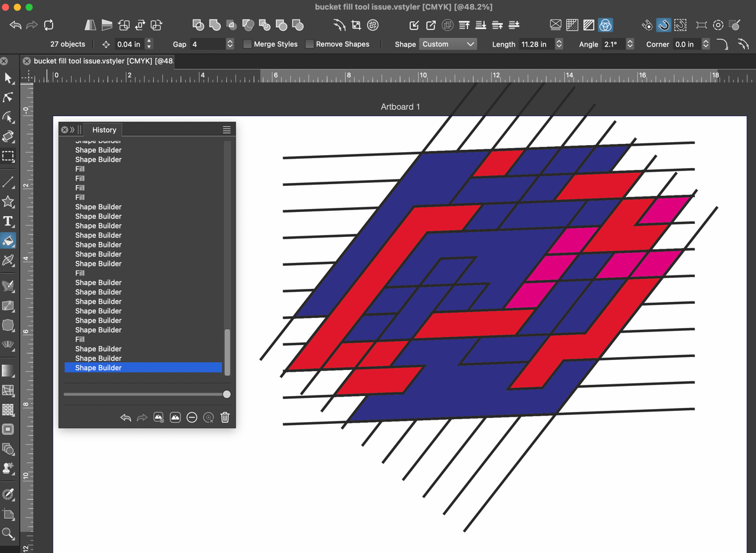
Task: Select the Line tool in the toolbox
Action: point(8,182)
